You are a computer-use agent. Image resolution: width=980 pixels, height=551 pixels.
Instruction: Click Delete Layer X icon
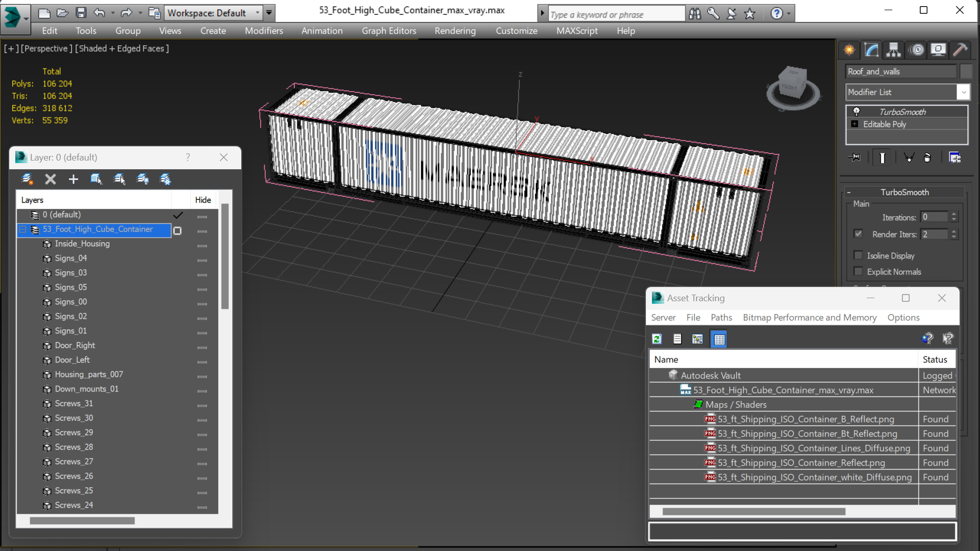click(x=50, y=179)
